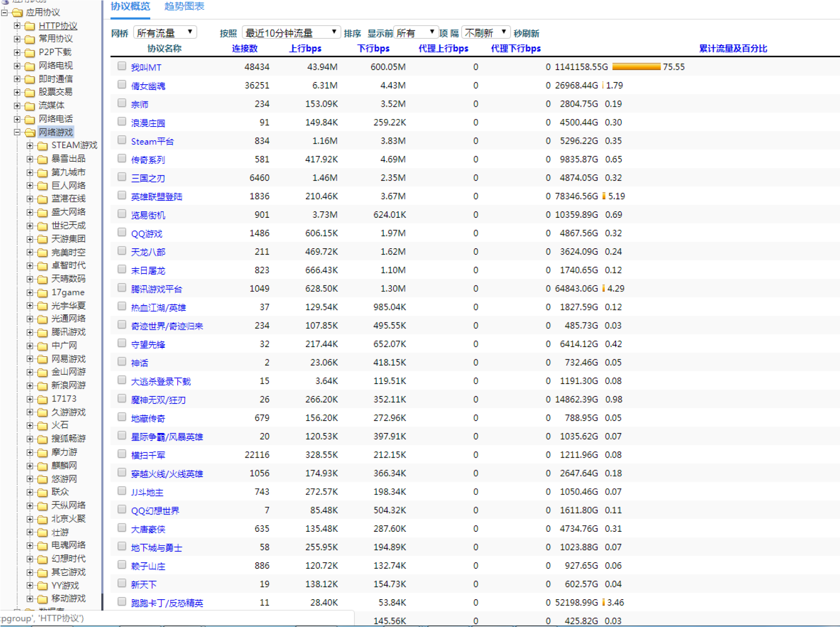
Task: Tick the 地下城与勇士 checkbox
Action: (x=122, y=546)
